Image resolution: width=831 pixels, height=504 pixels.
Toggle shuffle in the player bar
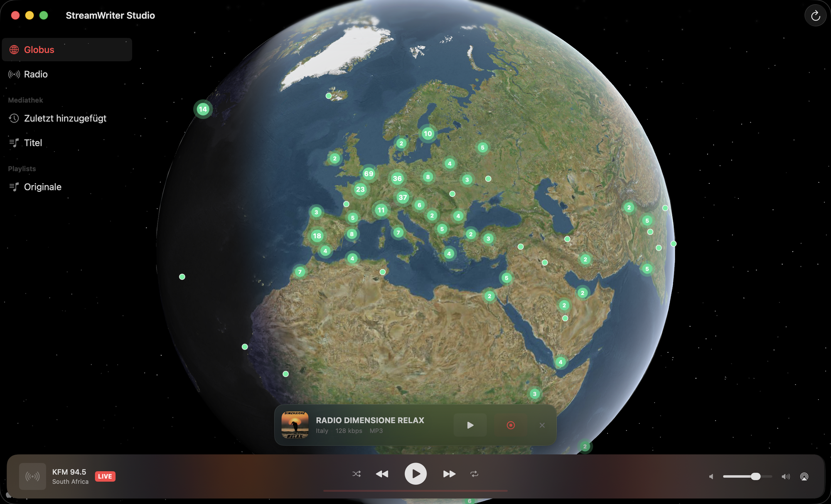(x=356, y=474)
